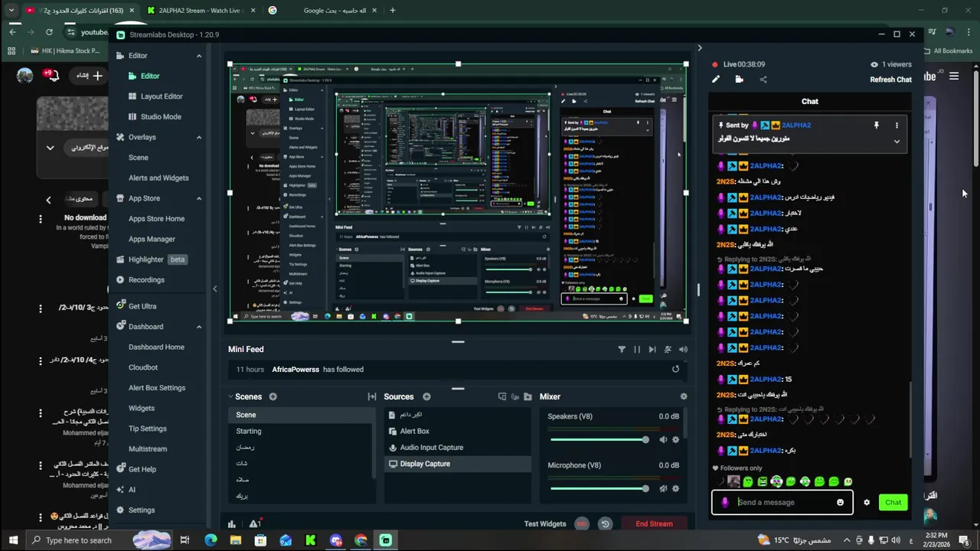Collapse the Editor sidebar section
Image resolution: width=980 pixels, height=551 pixels.
pos(199,56)
